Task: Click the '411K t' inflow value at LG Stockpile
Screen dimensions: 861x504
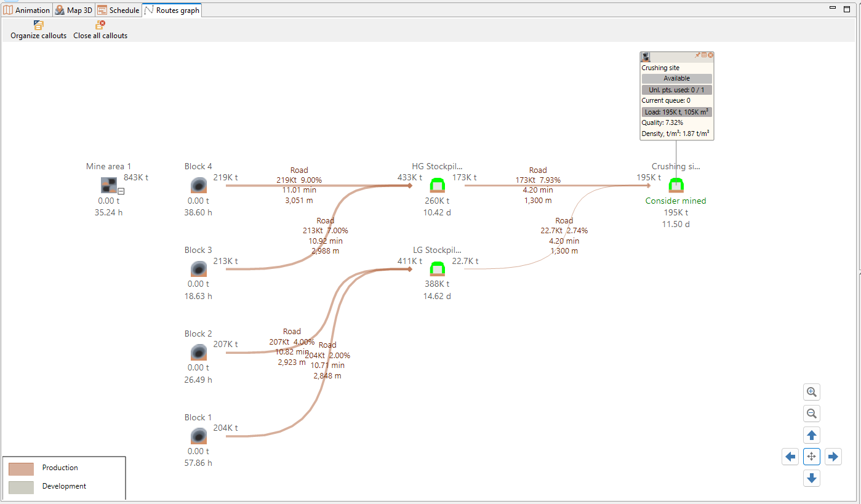Action: (x=410, y=261)
